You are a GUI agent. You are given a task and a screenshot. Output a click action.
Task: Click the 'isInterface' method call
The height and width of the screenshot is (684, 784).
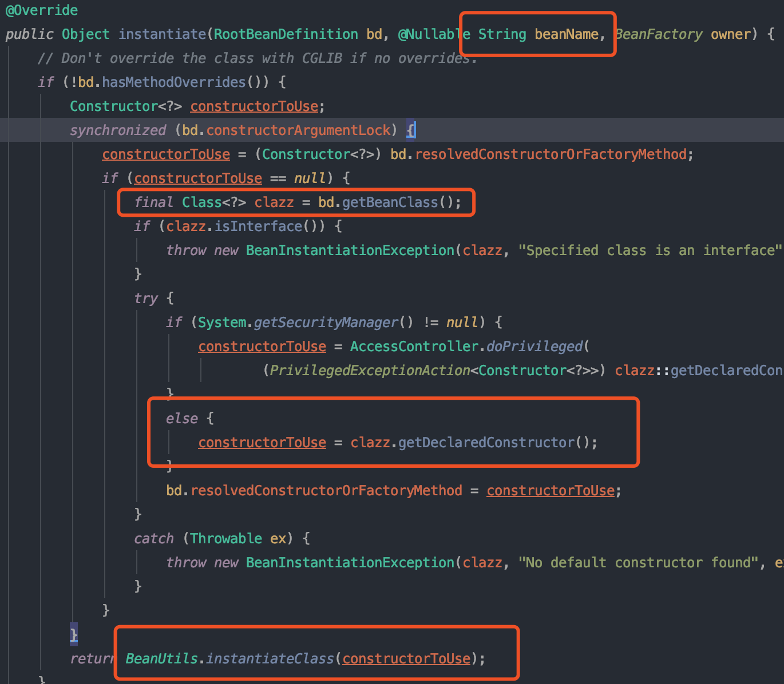coord(258,226)
